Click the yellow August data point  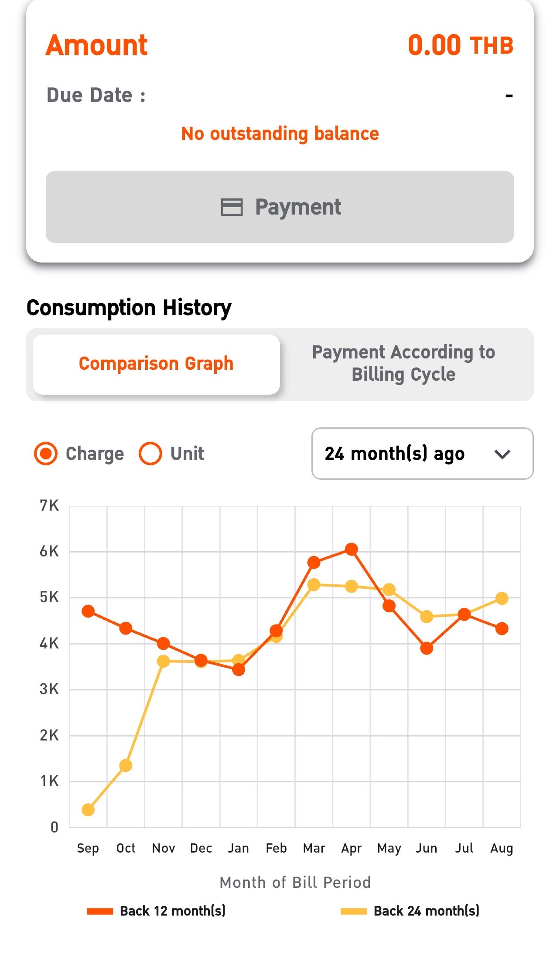(x=502, y=598)
